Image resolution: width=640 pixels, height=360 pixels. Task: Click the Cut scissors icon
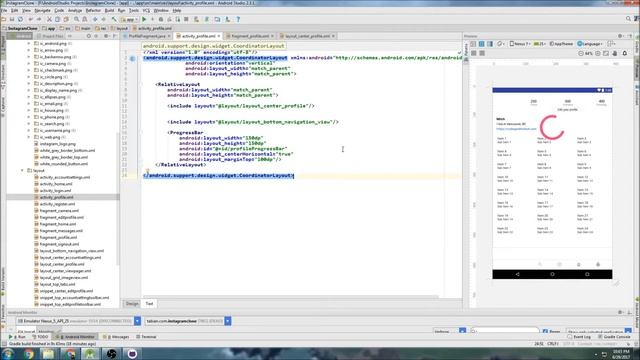coord(49,19)
